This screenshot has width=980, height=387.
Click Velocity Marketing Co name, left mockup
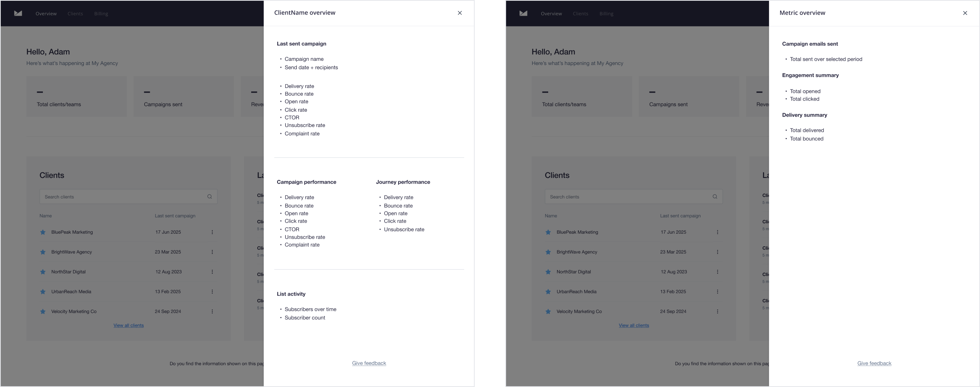click(74, 312)
